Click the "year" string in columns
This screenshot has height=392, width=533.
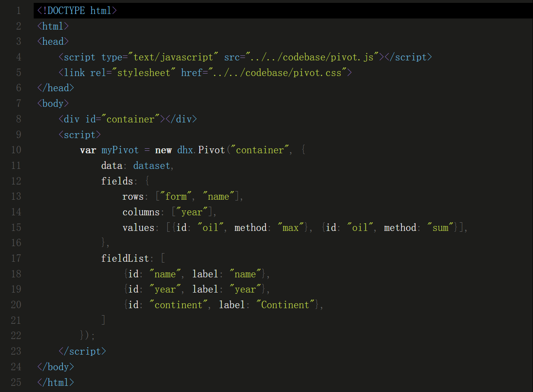(192, 212)
